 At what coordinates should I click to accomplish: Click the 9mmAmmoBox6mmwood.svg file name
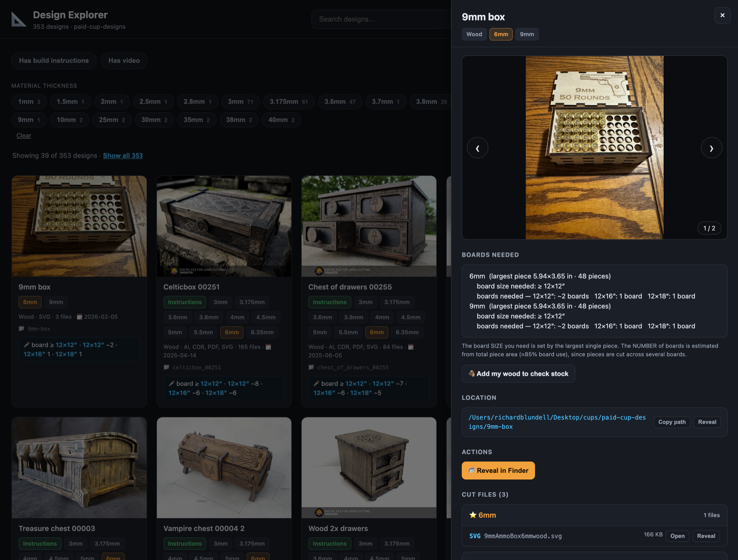coord(523,536)
